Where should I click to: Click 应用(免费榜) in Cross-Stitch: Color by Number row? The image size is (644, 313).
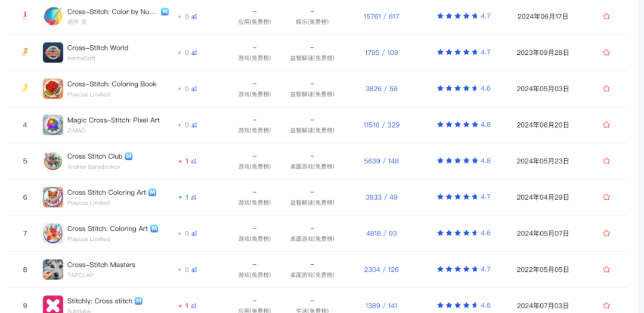point(255,22)
